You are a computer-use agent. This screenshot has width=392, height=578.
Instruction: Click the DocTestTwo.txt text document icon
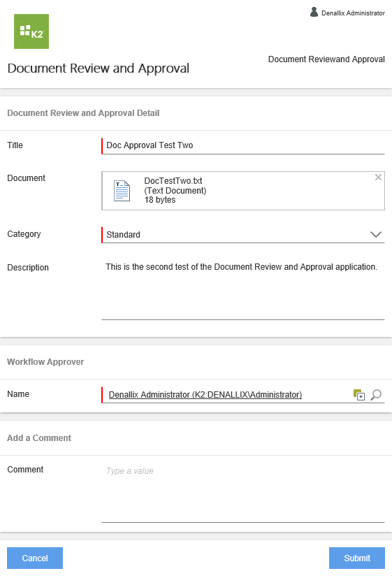[122, 191]
